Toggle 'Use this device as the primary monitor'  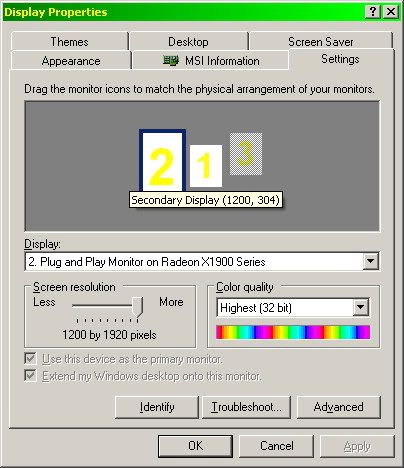pos(30,359)
